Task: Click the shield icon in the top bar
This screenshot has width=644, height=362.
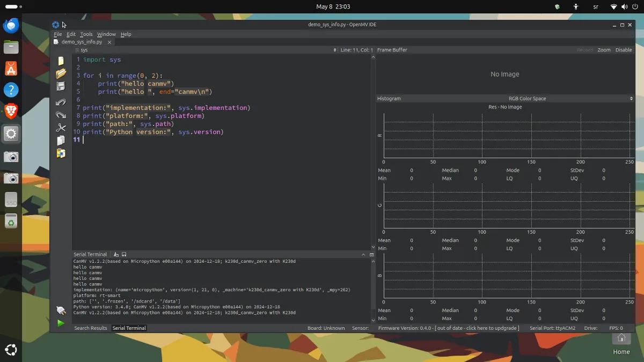Action: tap(557, 6)
